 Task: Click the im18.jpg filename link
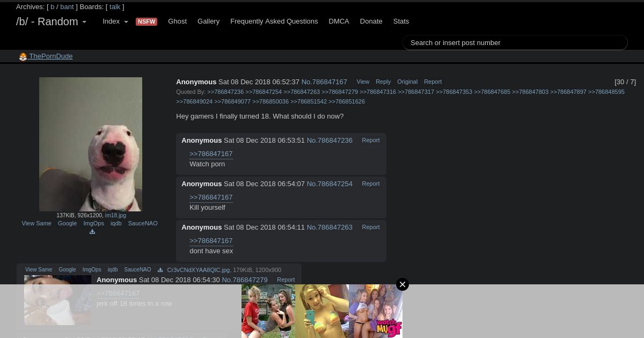coord(115,215)
